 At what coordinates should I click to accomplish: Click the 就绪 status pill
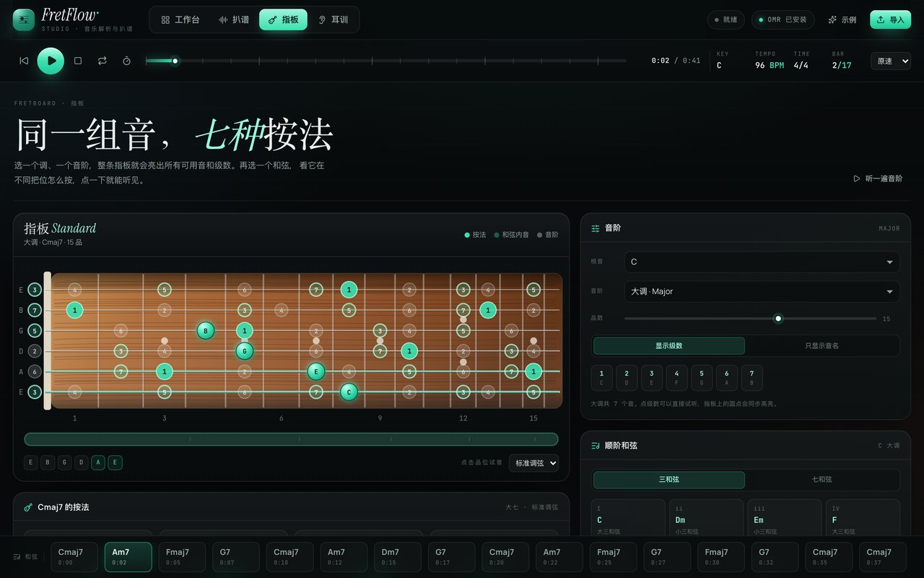coord(725,20)
